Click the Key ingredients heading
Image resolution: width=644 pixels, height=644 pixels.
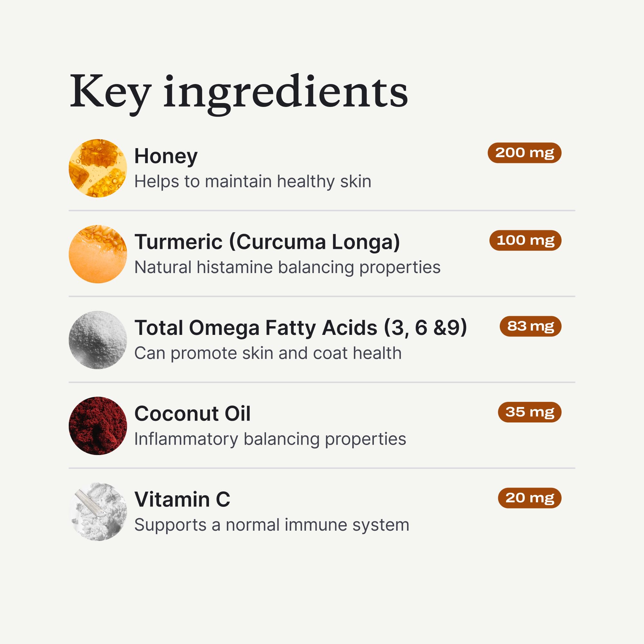pos(239,92)
